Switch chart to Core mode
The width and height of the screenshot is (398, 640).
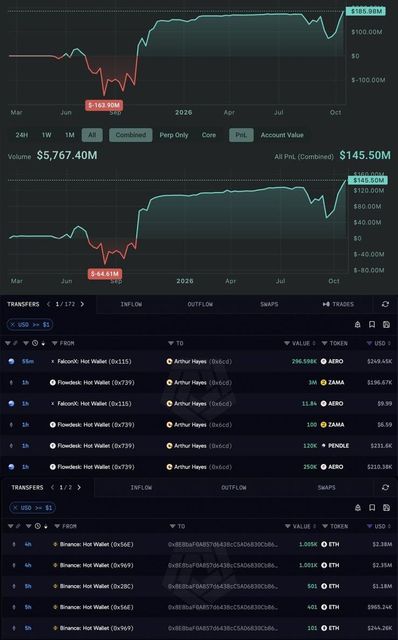(209, 135)
